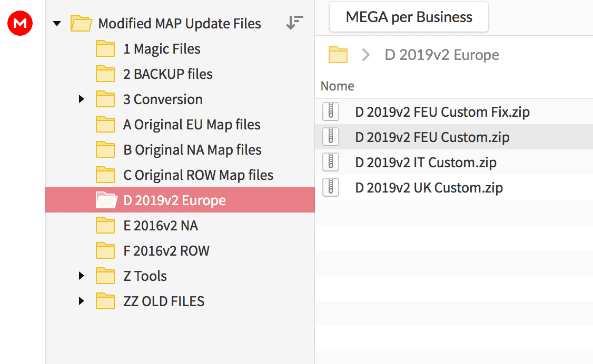Select the F 2016v2 ROW folder
The height and width of the screenshot is (364, 593).
[x=166, y=251]
